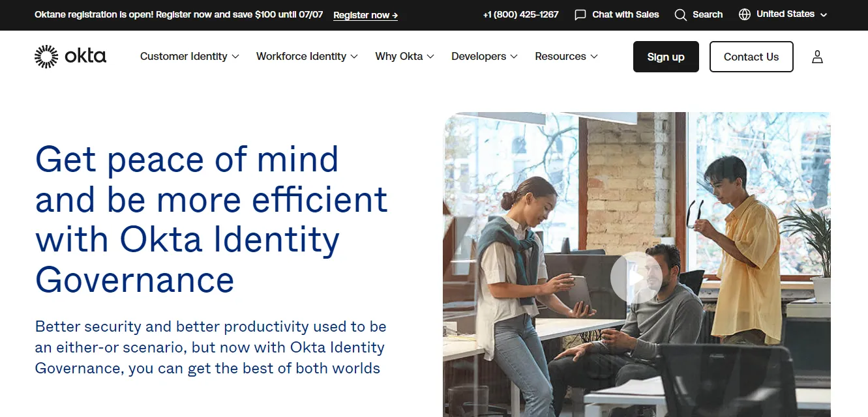Click the Search label in top bar
Screen dimensions: 868x417
[708, 14]
